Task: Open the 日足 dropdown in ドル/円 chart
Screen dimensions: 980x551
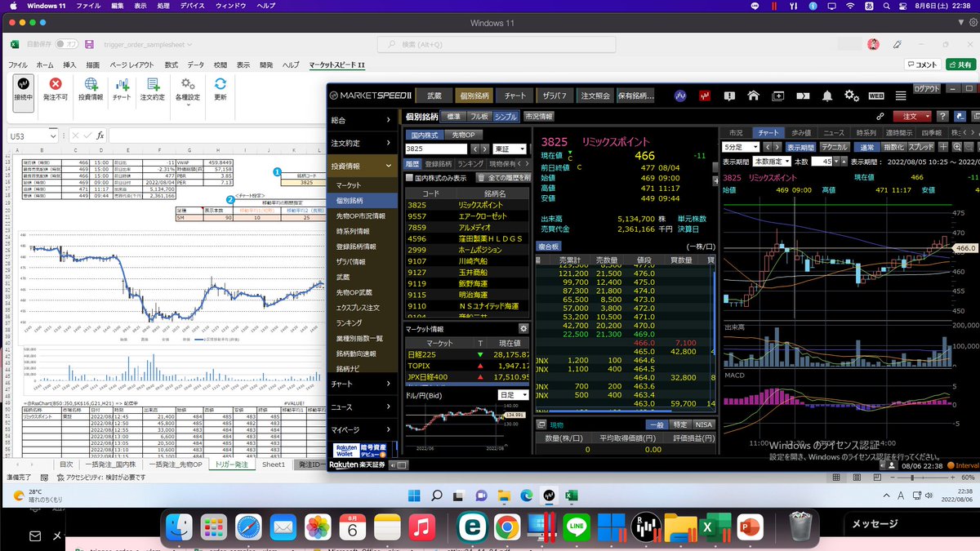Action: tap(514, 395)
